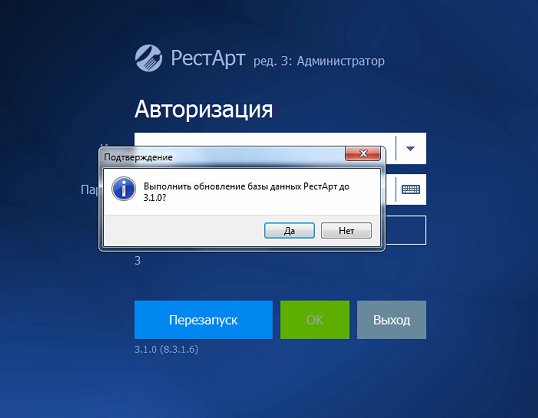
Task: Click the blue info icon in dialog
Action: click(x=124, y=188)
